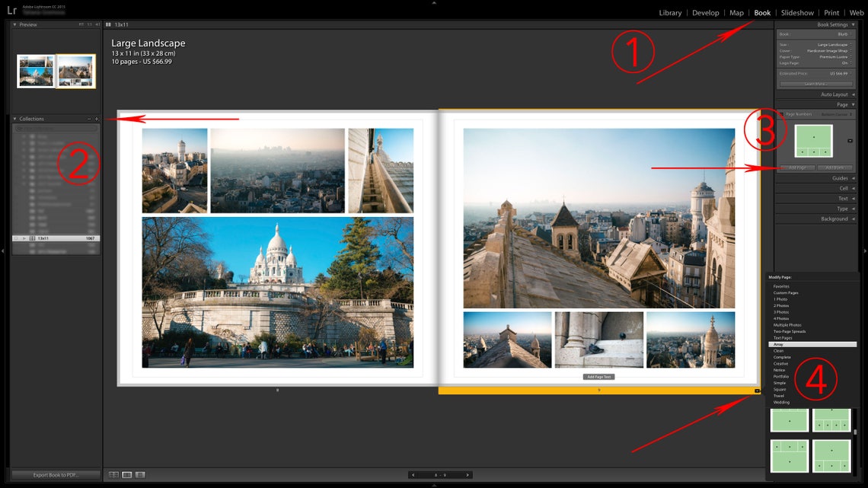The image size is (868, 488).
Task: Choose 3 Photos layout category
Action: [x=781, y=312]
